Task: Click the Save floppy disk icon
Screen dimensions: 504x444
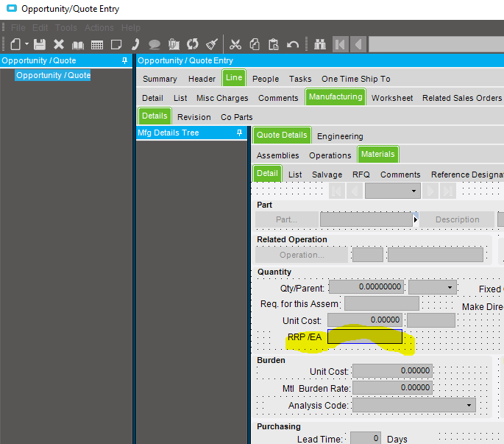Action: point(40,44)
